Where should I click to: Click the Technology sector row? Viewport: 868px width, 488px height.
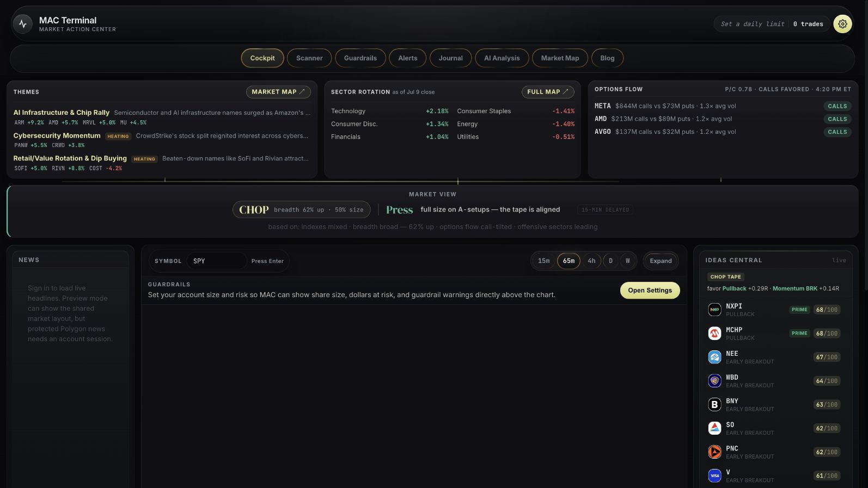pyautogui.click(x=390, y=111)
